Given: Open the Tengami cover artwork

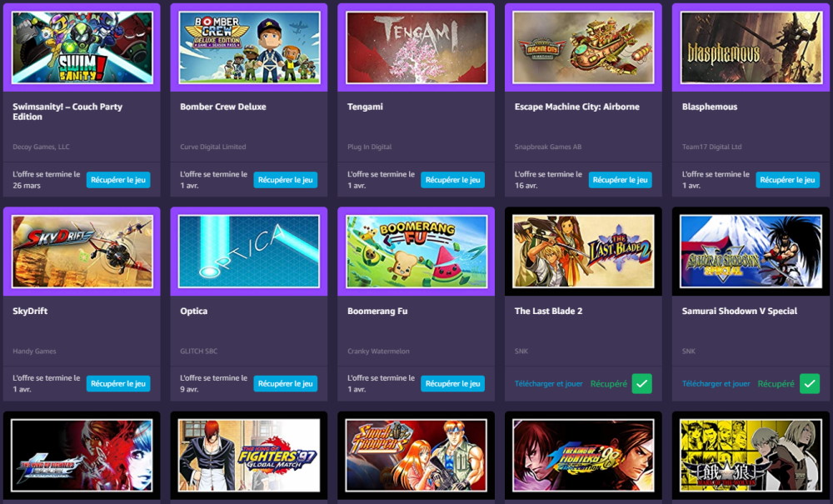Looking at the screenshot, I should tap(416, 47).
